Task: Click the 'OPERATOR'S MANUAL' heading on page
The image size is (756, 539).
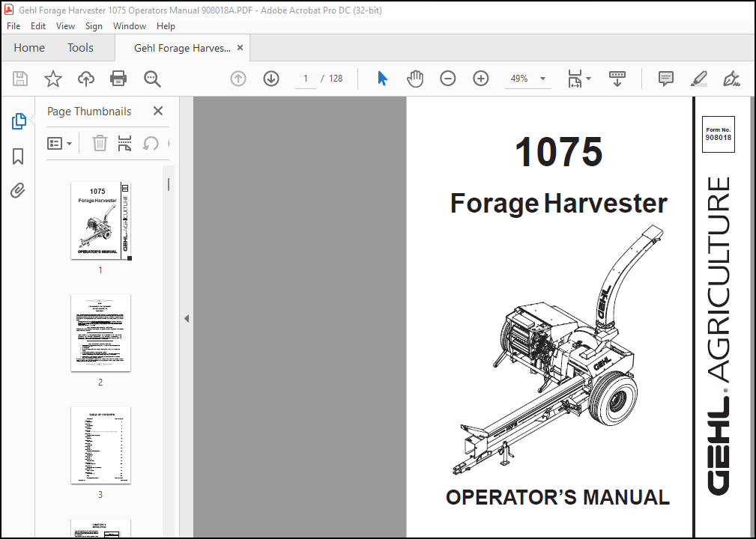Action: point(558,498)
